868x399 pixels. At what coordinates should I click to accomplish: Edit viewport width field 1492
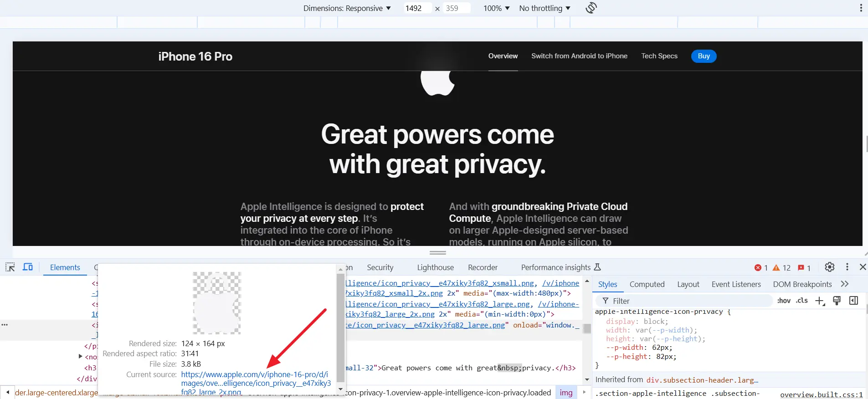(417, 8)
